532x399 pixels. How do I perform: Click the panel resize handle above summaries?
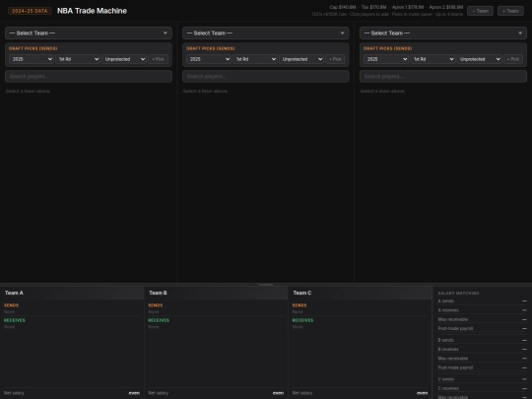tap(266, 285)
